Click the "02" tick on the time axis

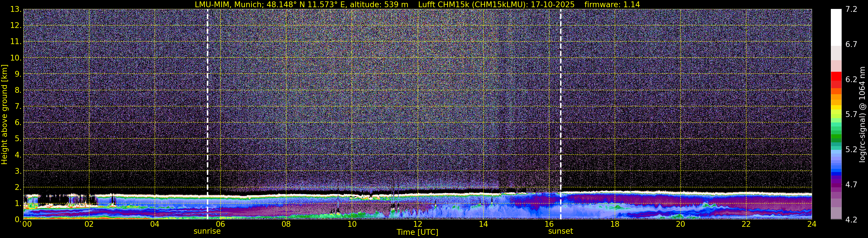89,224
